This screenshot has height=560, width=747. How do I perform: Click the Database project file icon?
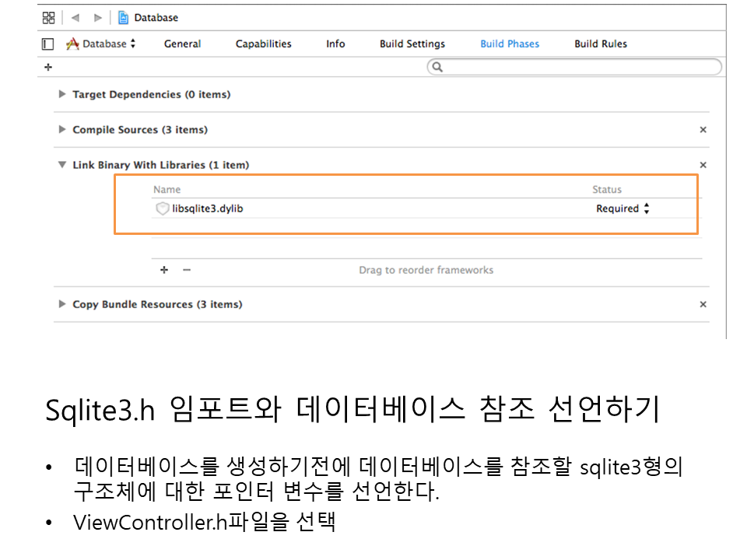[x=123, y=17]
